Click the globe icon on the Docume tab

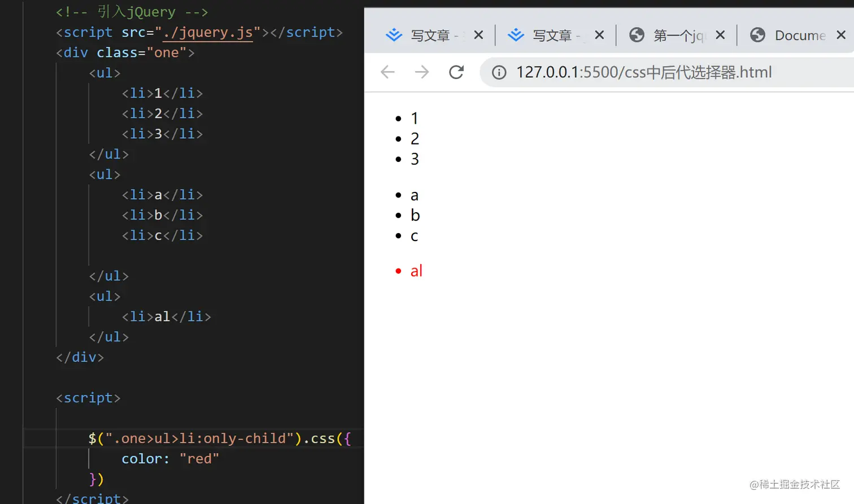click(756, 35)
